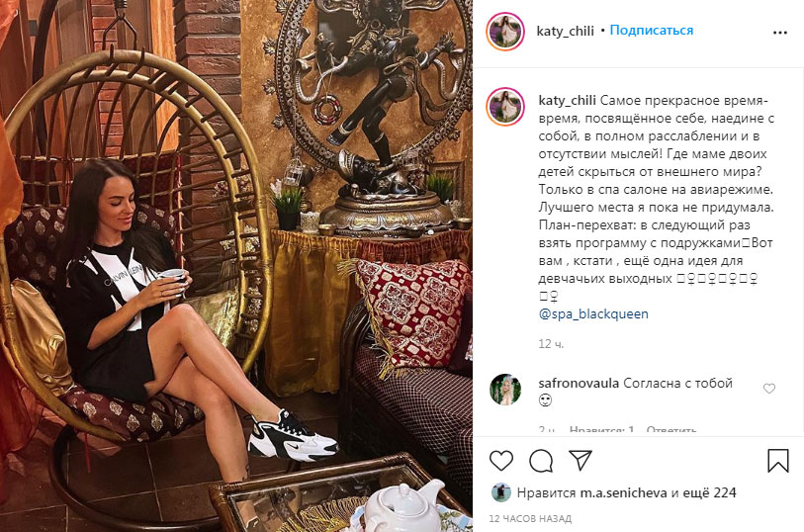Open the 12 ч. caption timestamp
The image size is (804, 532).
tap(551, 344)
